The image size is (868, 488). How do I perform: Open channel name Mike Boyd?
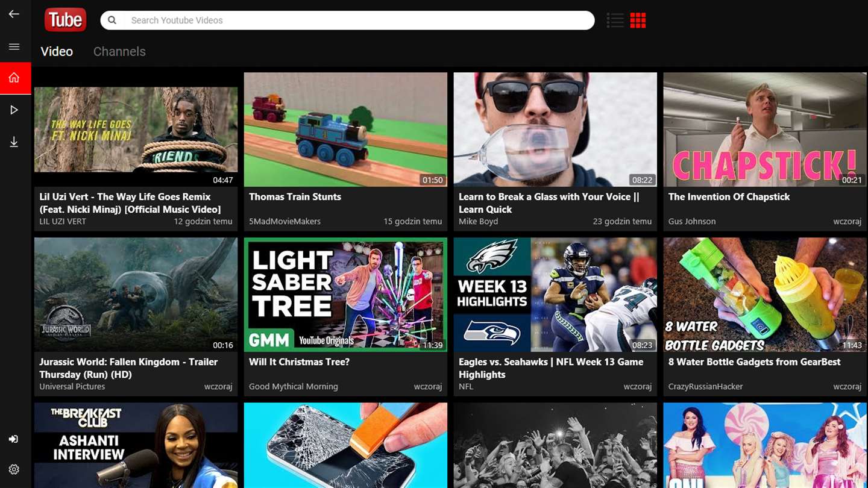(x=479, y=221)
